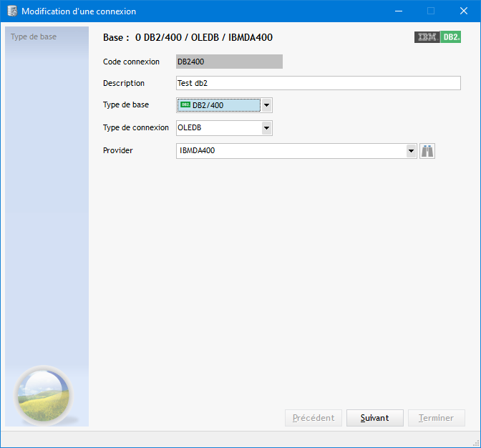Click the Type de base form label
This screenshot has height=448, width=481.
(126, 105)
